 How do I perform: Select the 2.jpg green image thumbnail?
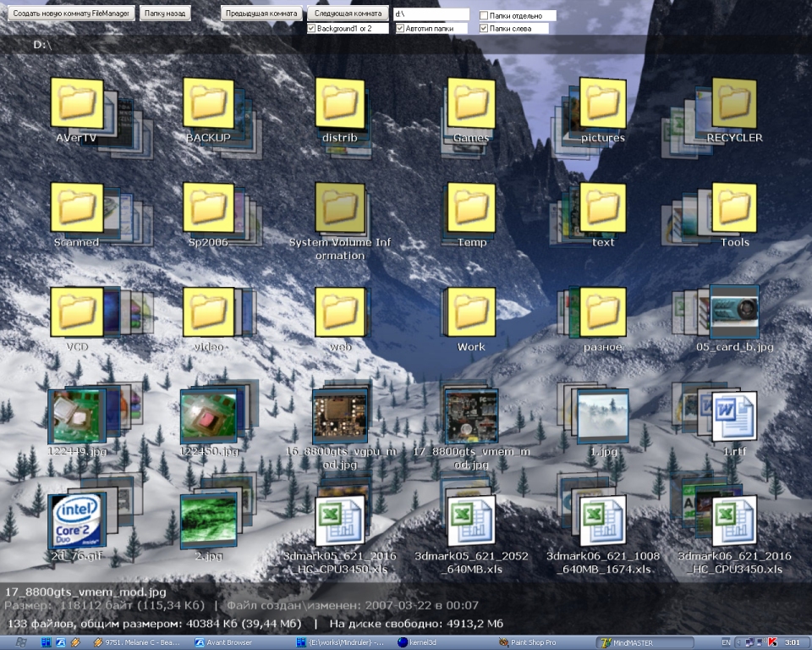click(209, 521)
